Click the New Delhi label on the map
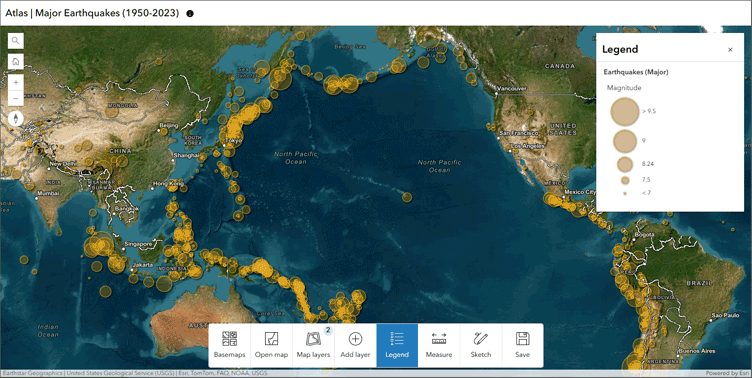752x378 pixels. click(x=63, y=164)
